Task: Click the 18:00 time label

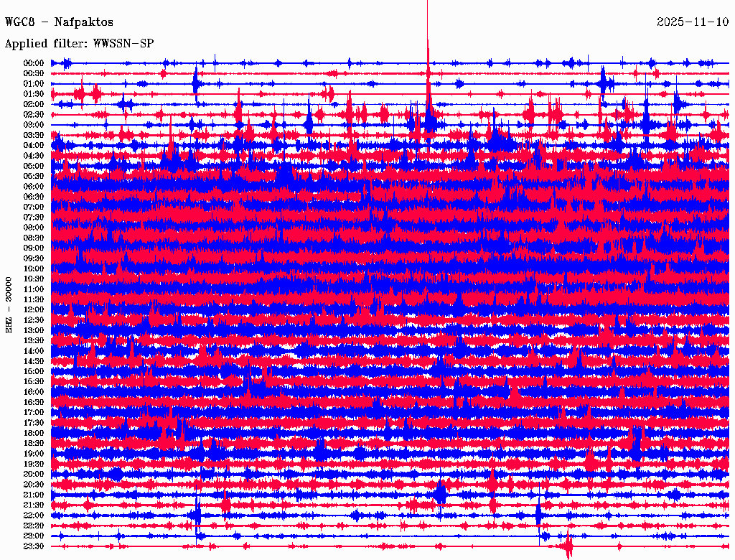Action: 34,433
